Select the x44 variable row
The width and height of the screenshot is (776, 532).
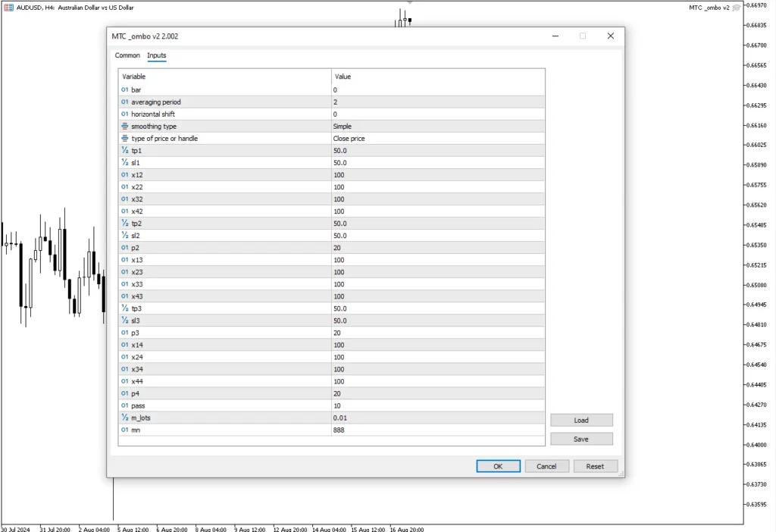332,381
